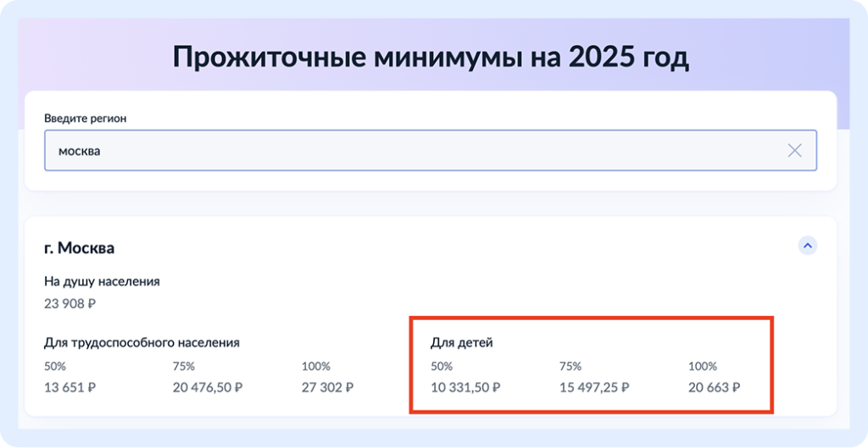The width and height of the screenshot is (868, 448).
Task: Click the "Введите регион" field label
Action: pyautogui.click(x=85, y=119)
